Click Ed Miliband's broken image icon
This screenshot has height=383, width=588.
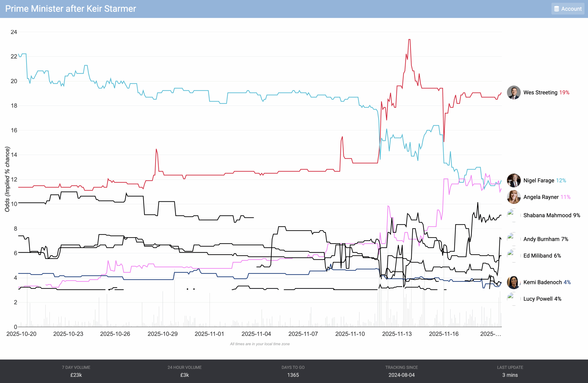click(511, 253)
